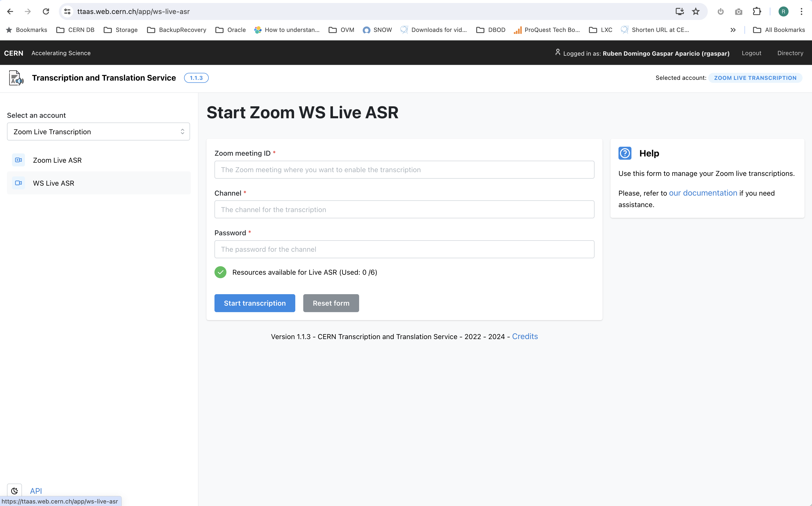Focus the Password input field

(x=404, y=249)
